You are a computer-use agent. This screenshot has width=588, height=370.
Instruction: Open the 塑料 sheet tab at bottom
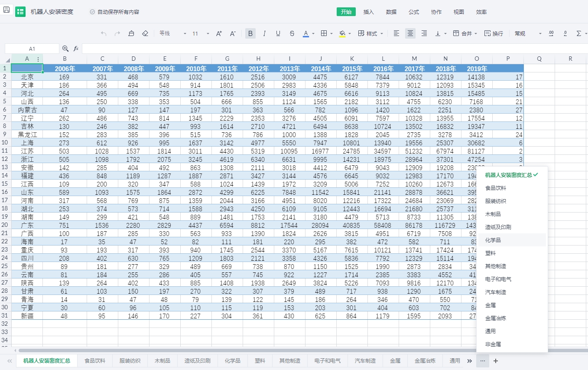tap(260, 360)
